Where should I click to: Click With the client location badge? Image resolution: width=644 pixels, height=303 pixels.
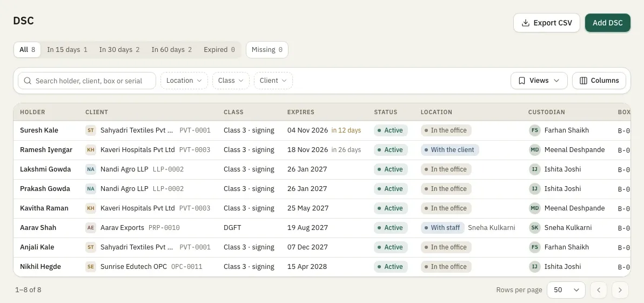(x=450, y=150)
